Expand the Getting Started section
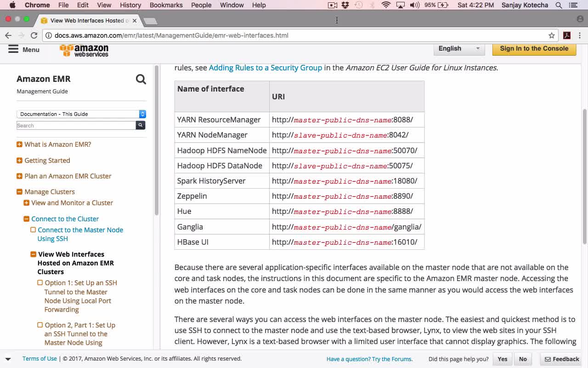 click(x=19, y=161)
